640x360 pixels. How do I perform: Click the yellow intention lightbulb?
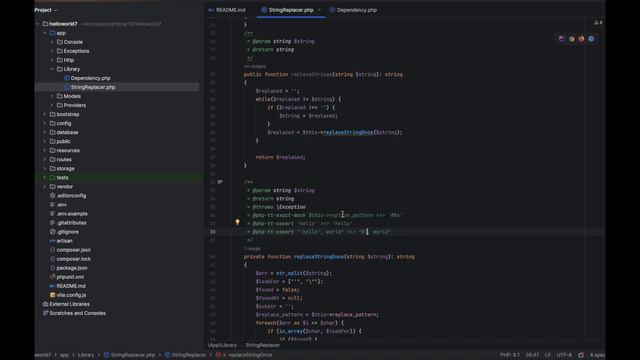(237, 222)
